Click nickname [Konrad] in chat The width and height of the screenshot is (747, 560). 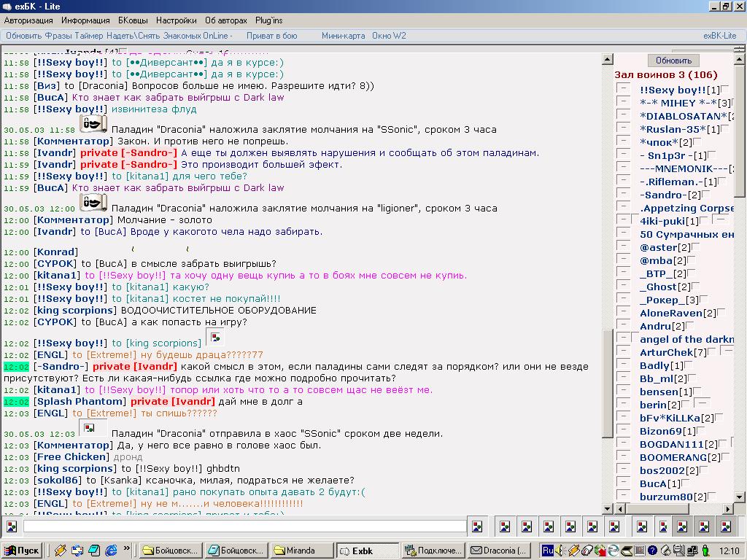tap(55, 252)
